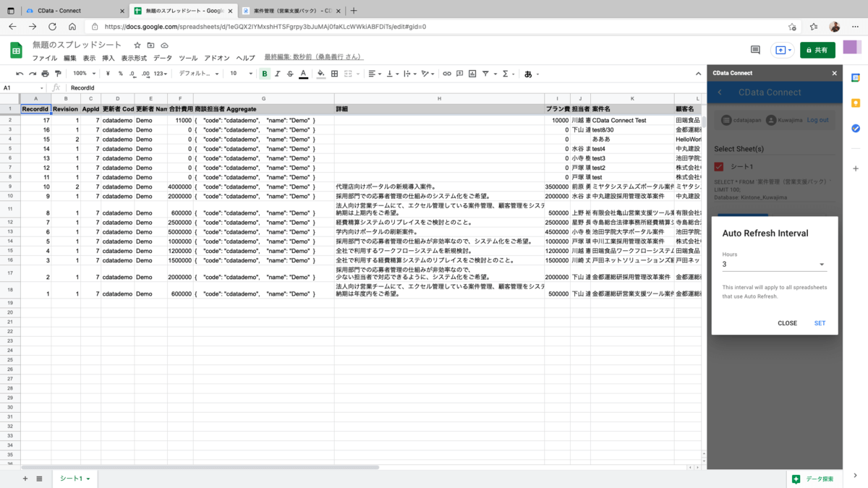This screenshot has height=488, width=868.
Task: Open the 挿入 menu
Action: [109, 58]
